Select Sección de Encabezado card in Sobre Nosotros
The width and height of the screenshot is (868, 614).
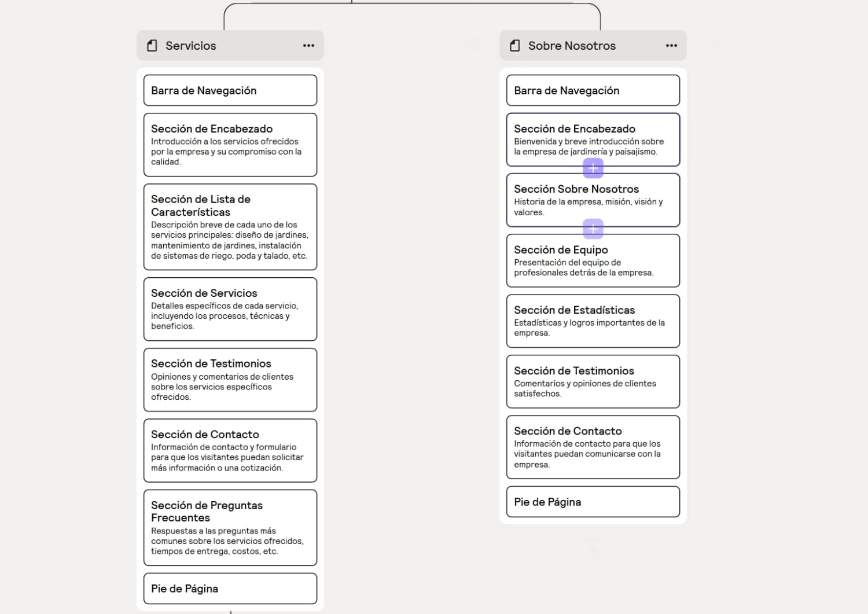pos(593,139)
